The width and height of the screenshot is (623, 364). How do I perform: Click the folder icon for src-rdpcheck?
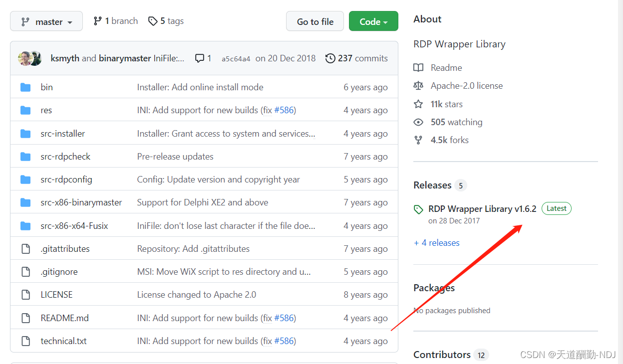coord(25,157)
